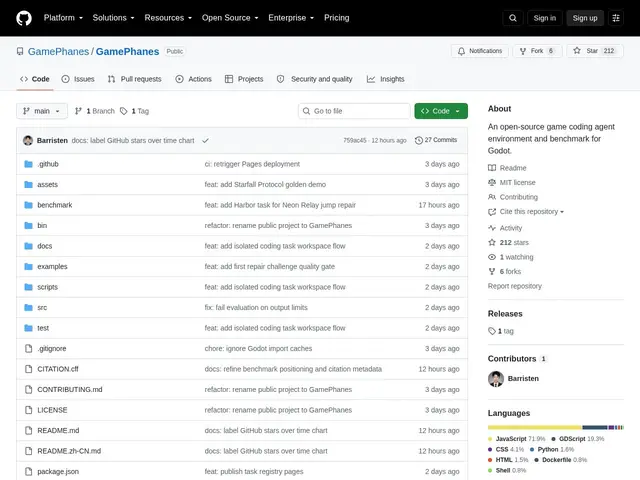This screenshot has width=640, height=480.
Task: Expand the Solutions menu
Action: coord(113,18)
